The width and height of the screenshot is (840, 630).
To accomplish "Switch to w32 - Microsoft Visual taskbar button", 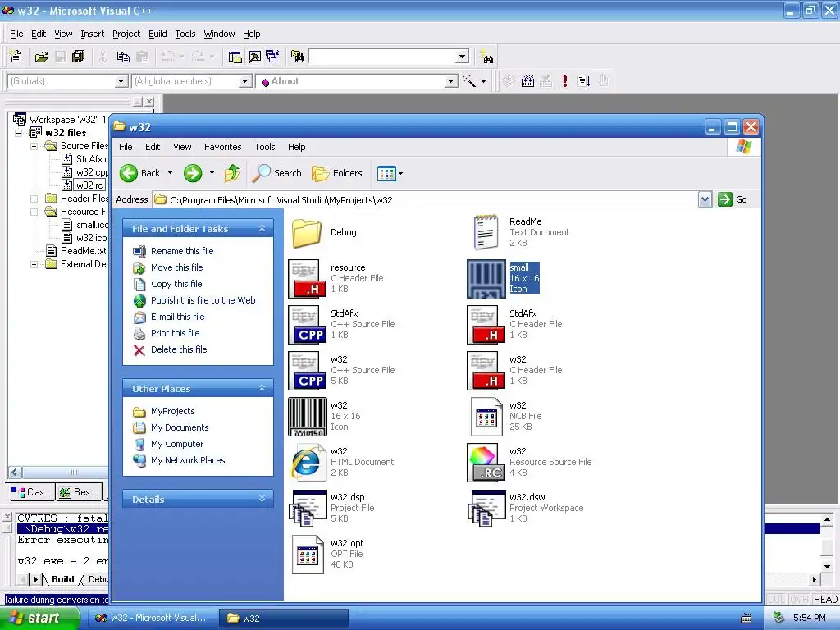I will (152, 619).
